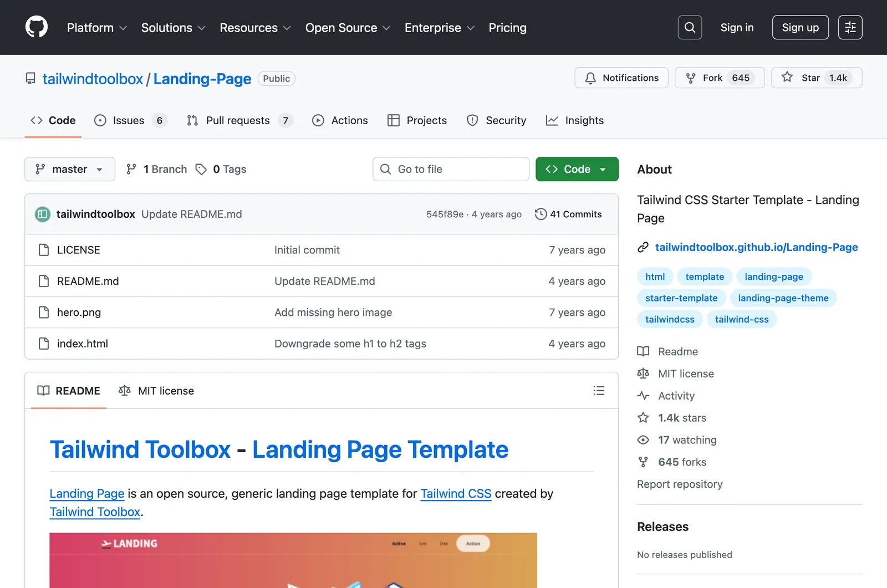Open the master branch selector dropdown
This screenshot has width=887, height=588.
tap(70, 169)
